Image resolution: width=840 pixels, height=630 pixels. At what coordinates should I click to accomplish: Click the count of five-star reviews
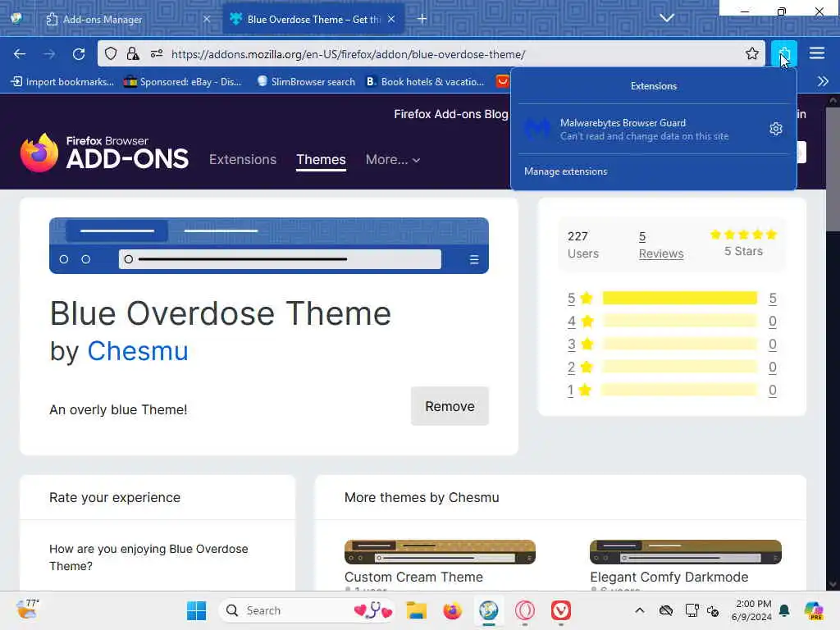pyautogui.click(x=773, y=299)
